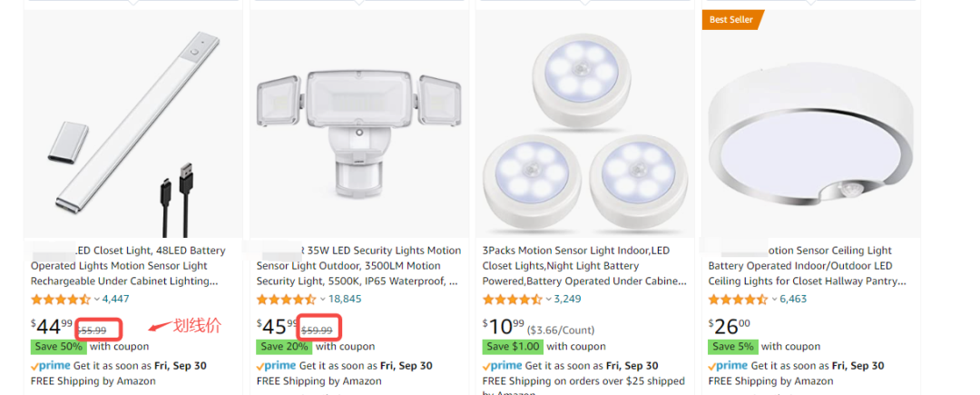Click the Save $1.00 coupon badge

[x=513, y=346]
